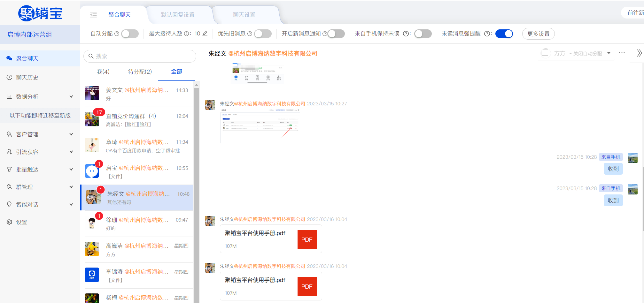Toggle the 优先旧消息 switch

[x=263, y=34]
